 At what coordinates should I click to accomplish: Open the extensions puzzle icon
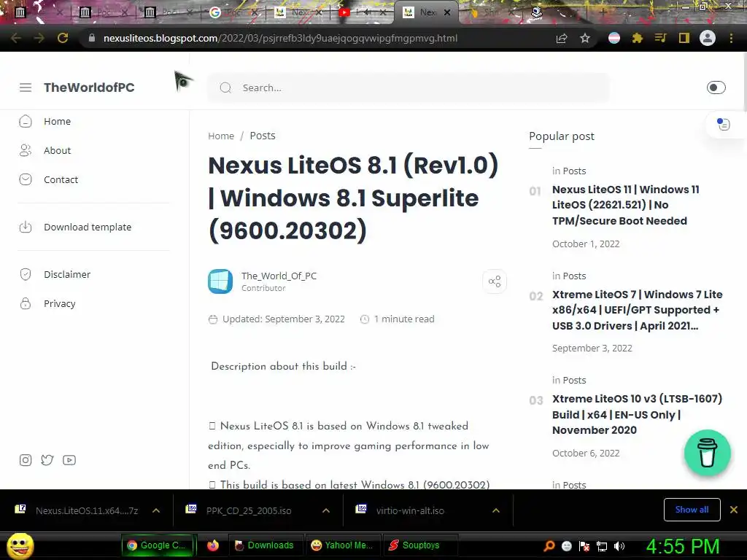(638, 38)
